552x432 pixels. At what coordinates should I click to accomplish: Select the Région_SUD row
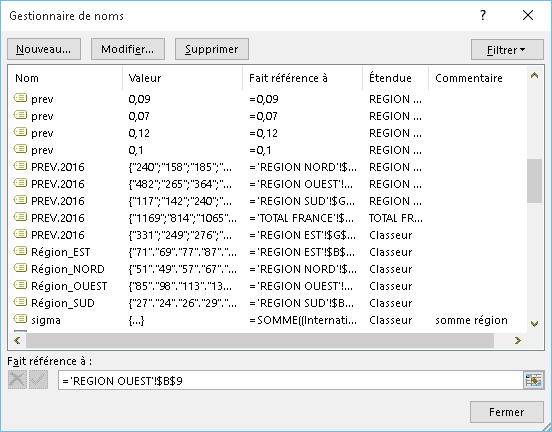click(268, 303)
